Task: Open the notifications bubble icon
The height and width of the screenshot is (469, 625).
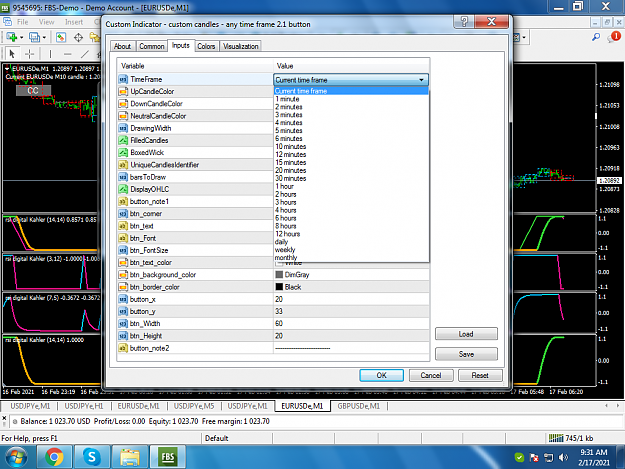Action: tap(614, 37)
